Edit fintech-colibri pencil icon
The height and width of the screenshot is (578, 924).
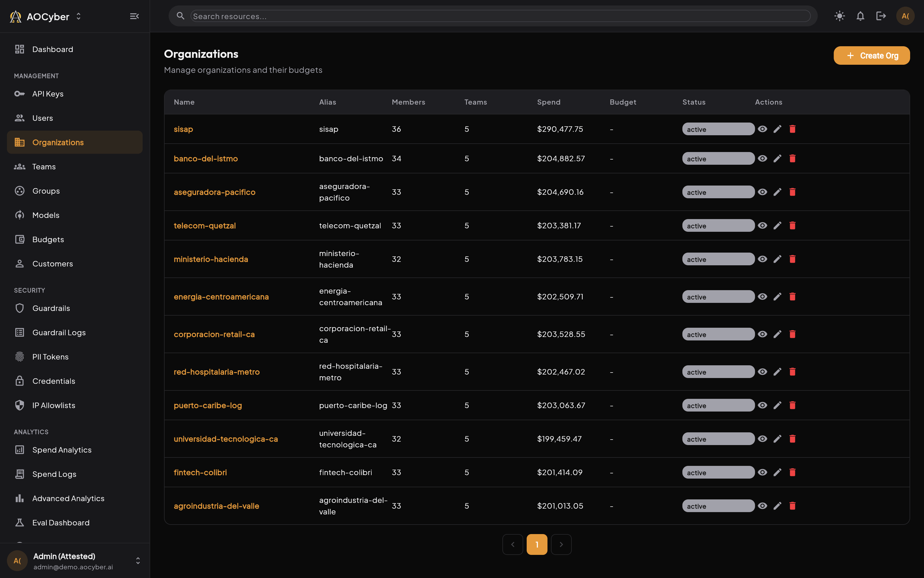(x=777, y=472)
